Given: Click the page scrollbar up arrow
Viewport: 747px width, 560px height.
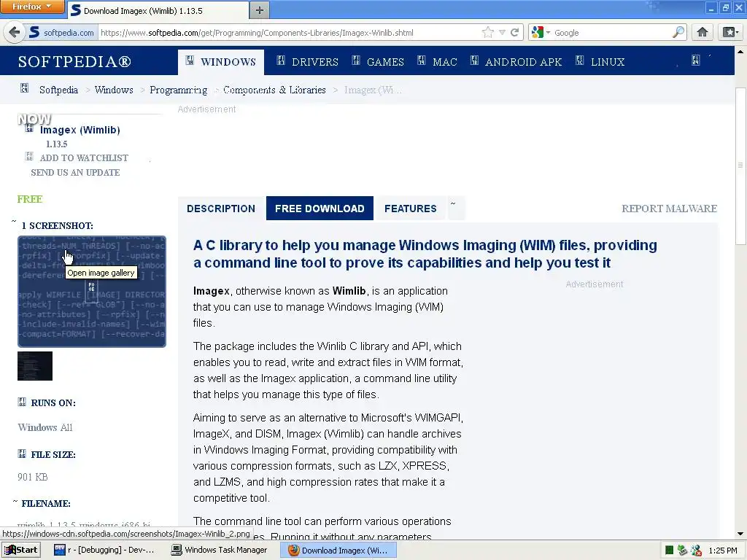Looking at the screenshot, I should [x=740, y=52].
